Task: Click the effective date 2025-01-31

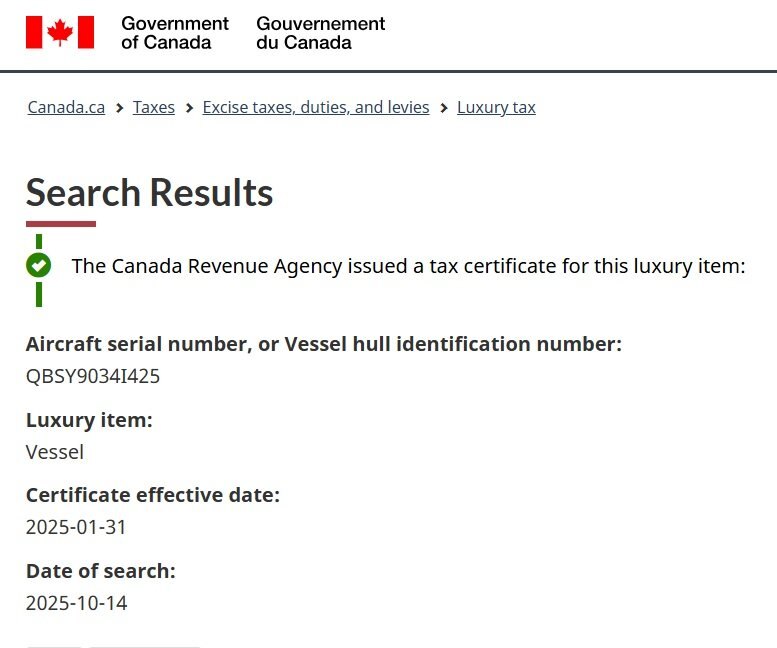Action: (x=76, y=527)
